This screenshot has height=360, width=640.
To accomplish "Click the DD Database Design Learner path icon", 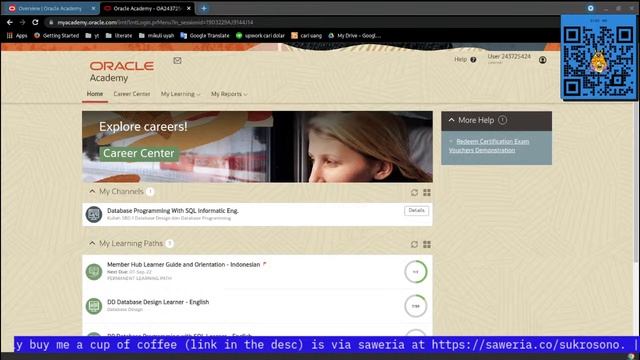I will (x=94, y=306).
